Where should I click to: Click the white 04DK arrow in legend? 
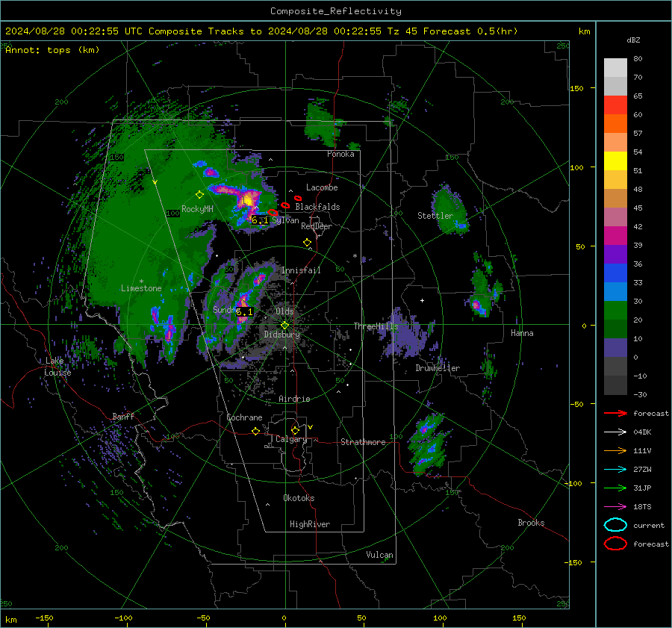(x=615, y=432)
